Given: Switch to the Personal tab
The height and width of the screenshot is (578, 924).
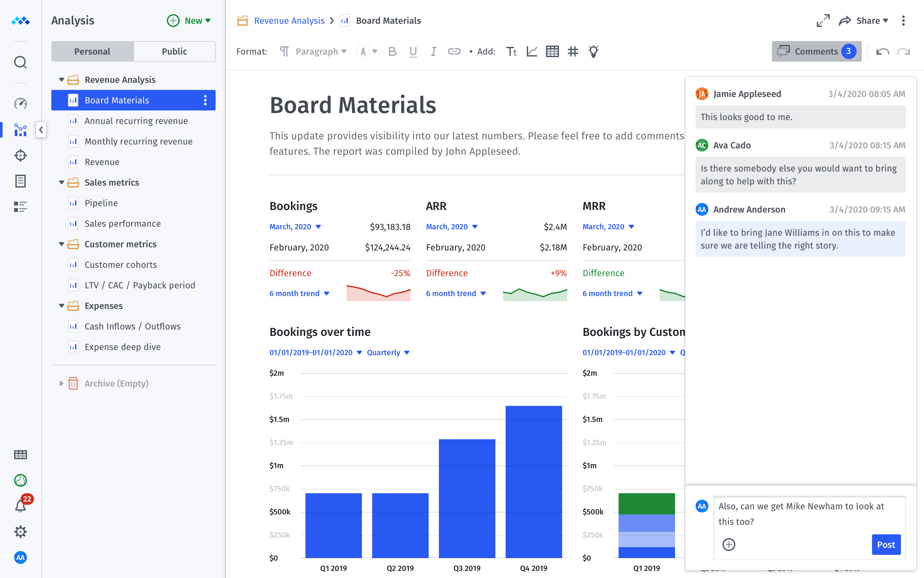Looking at the screenshot, I should [92, 51].
